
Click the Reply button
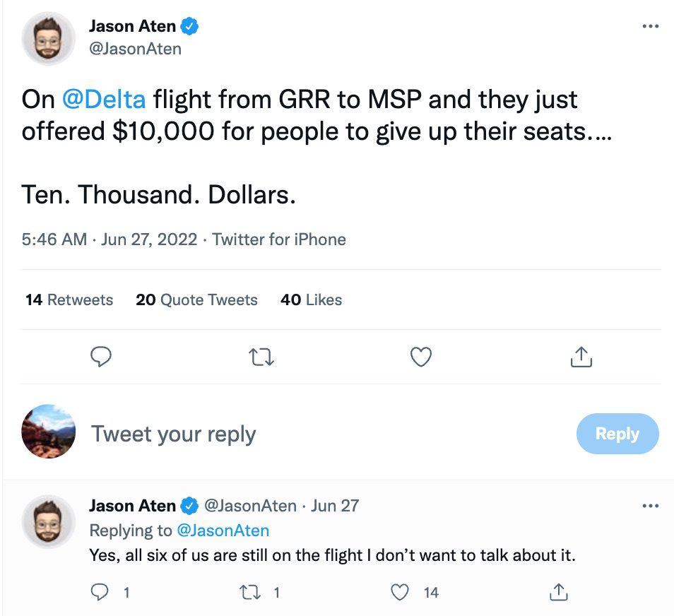coord(617,434)
